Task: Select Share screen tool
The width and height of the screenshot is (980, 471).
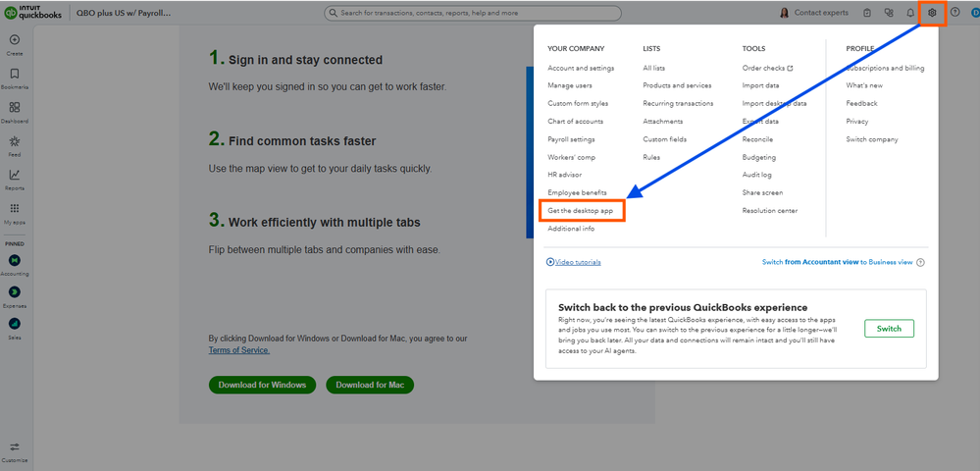Action: click(762, 192)
